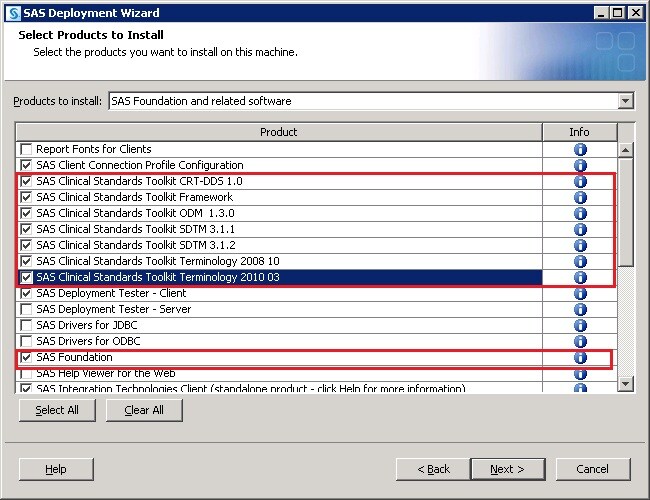Proceed with the Next button
Viewport: 650px width, 500px height.
(507, 469)
